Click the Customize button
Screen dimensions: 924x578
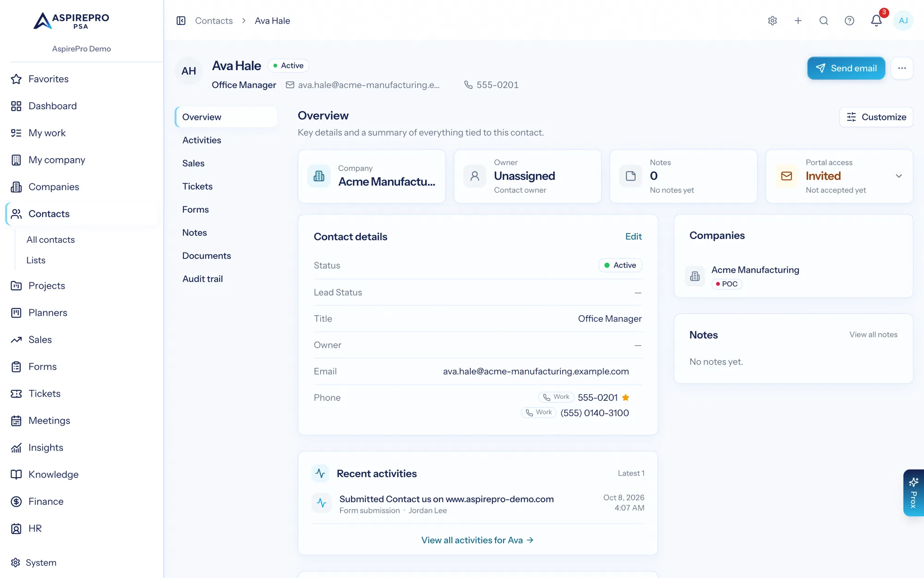(876, 117)
